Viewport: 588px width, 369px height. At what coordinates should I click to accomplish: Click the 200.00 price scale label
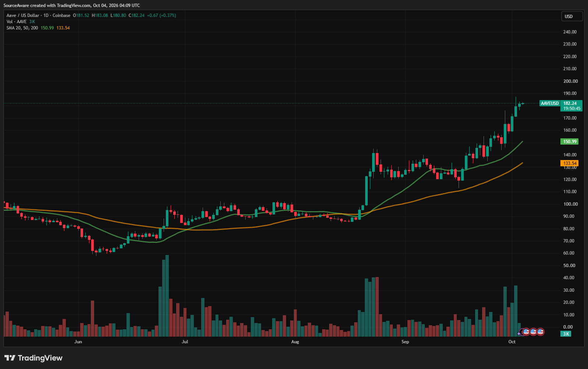570,81
